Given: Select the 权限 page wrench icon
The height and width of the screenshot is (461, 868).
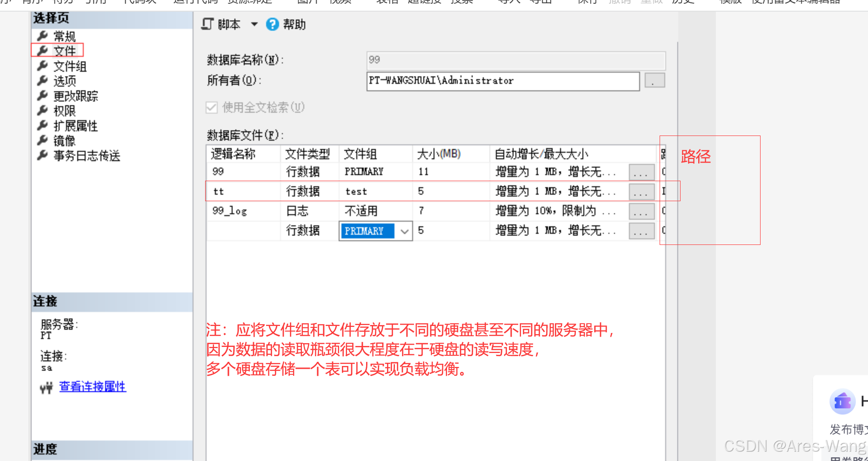Looking at the screenshot, I should pos(43,110).
